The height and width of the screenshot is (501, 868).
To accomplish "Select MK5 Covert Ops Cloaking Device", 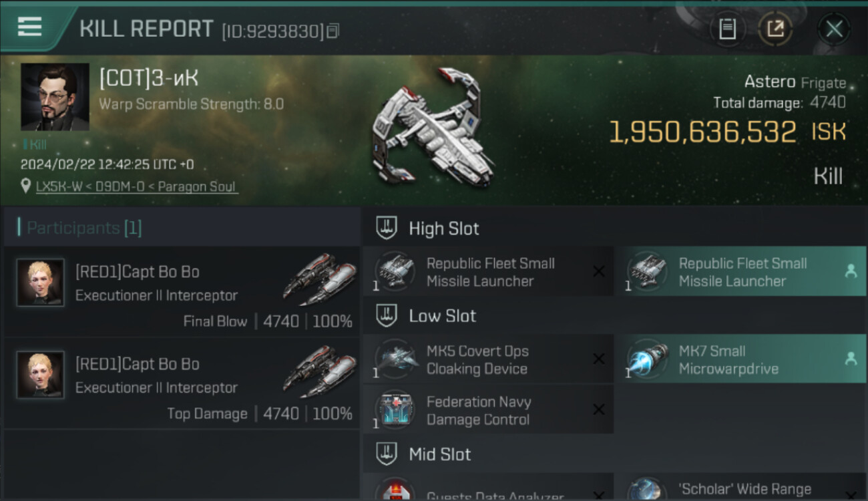I will coord(488,359).
